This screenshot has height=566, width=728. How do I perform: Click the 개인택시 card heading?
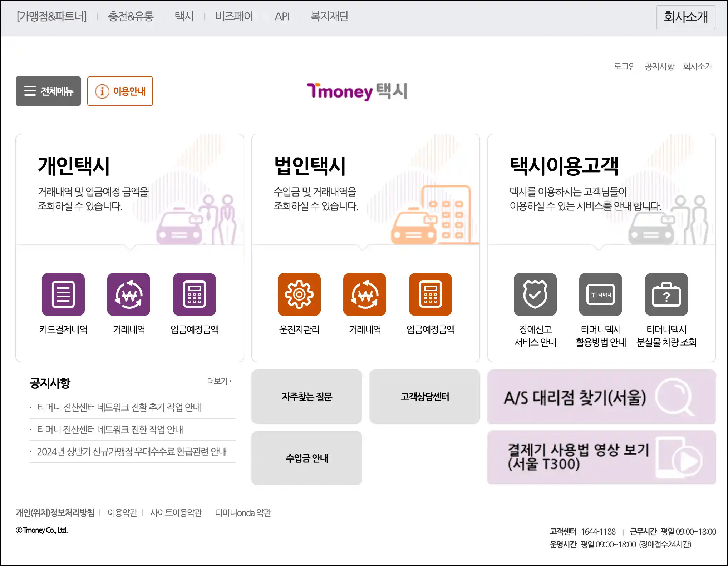[x=74, y=166]
